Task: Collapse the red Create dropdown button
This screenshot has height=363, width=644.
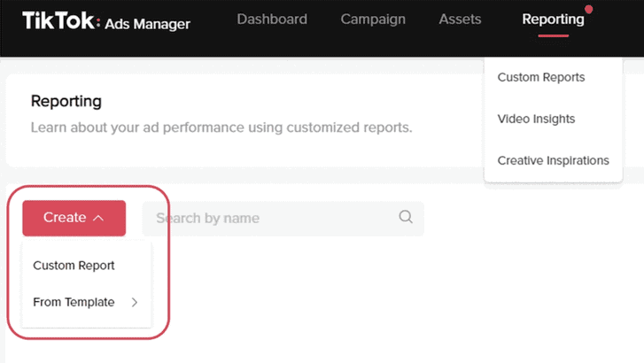Action: tap(74, 218)
